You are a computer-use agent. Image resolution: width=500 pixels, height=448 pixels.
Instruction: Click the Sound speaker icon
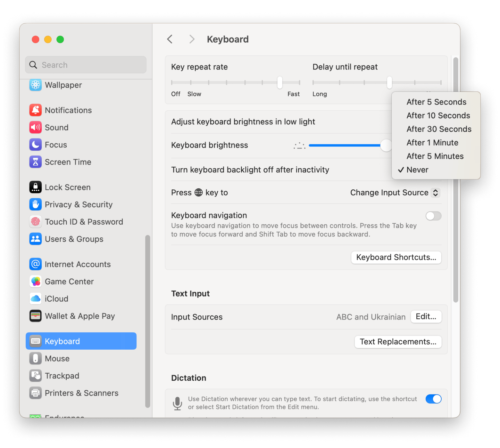[36, 128]
